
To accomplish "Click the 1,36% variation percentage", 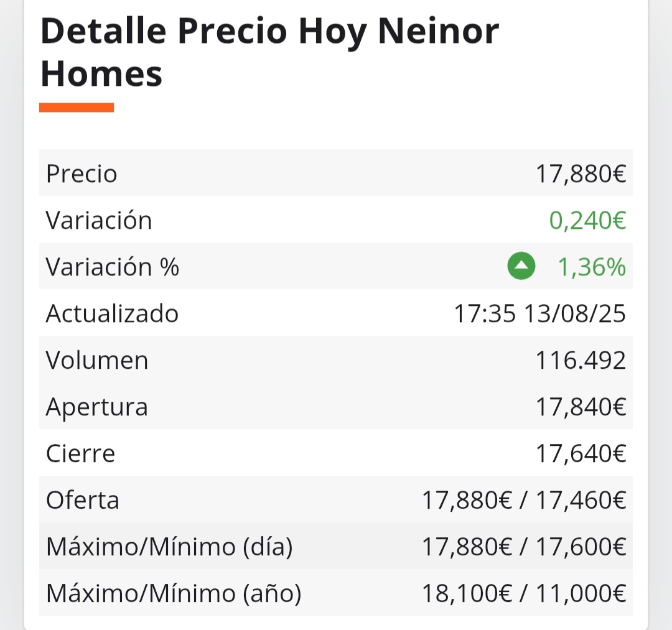I will coord(592,267).
